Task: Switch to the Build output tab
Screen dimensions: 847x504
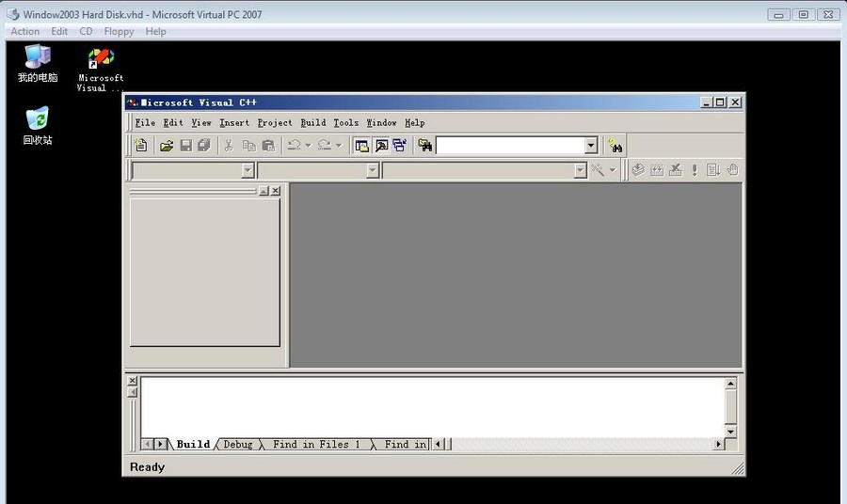Action: point(193,444)
